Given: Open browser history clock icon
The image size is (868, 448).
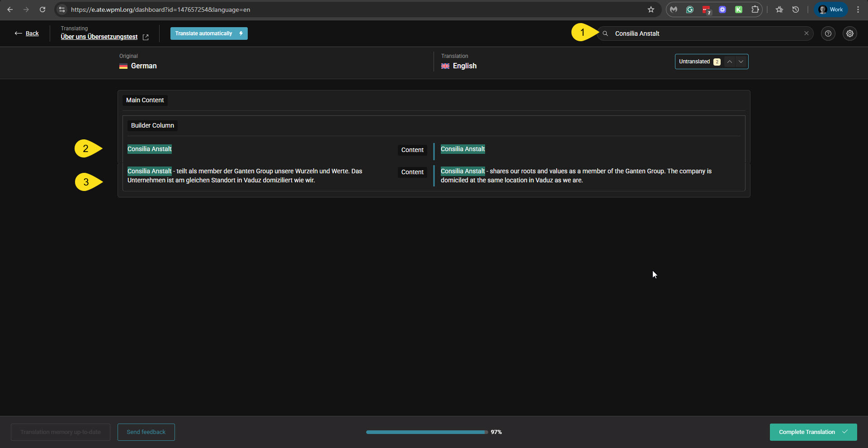Looking at the screenshot, I should (x=796, y=10).
